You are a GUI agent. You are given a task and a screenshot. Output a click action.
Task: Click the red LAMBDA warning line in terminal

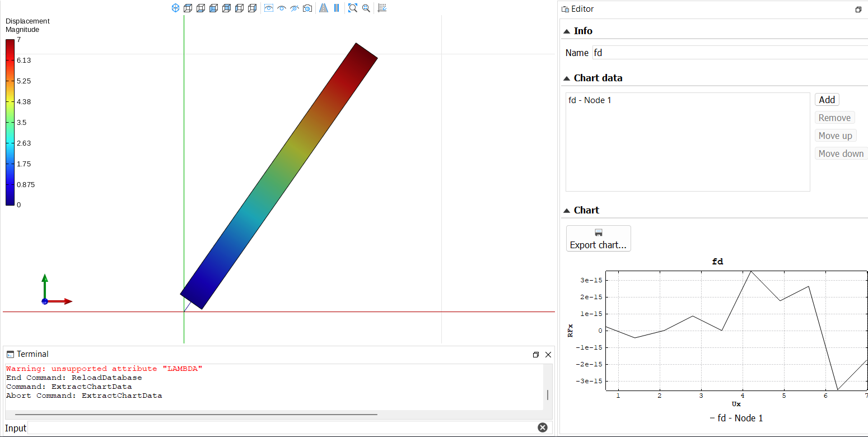tap(104, 369)
